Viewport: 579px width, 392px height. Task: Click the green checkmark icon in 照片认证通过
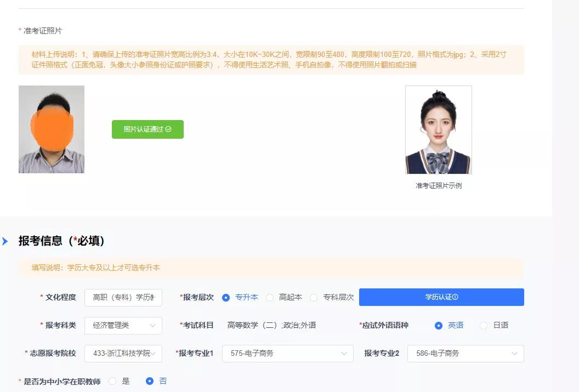(169, 129)
